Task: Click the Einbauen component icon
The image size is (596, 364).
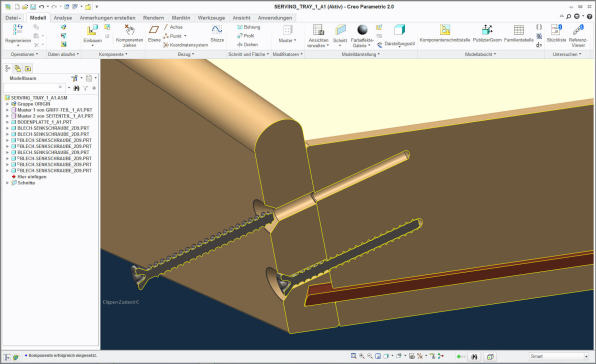Action: (x=92, y=30)
